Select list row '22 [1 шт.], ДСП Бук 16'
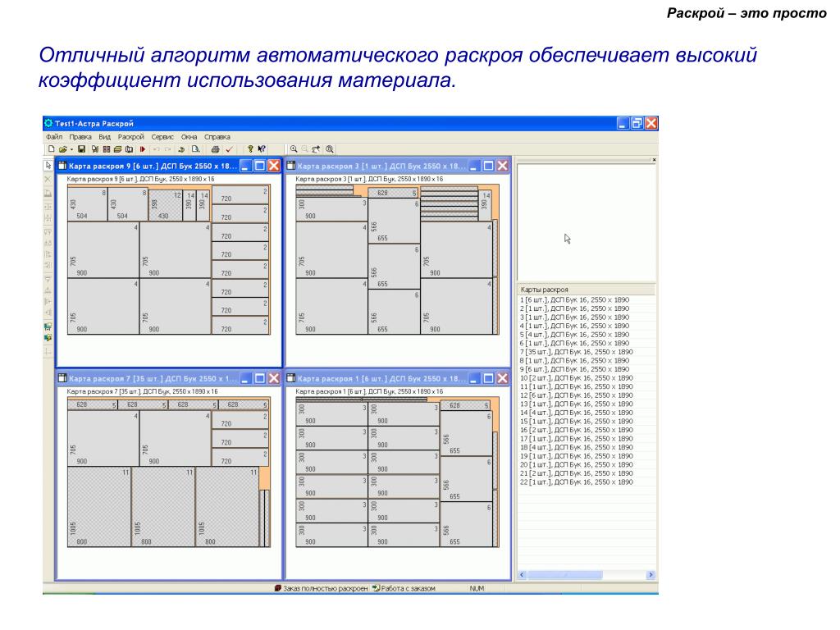Screen dimensions: 840x630 click(586, 482)
